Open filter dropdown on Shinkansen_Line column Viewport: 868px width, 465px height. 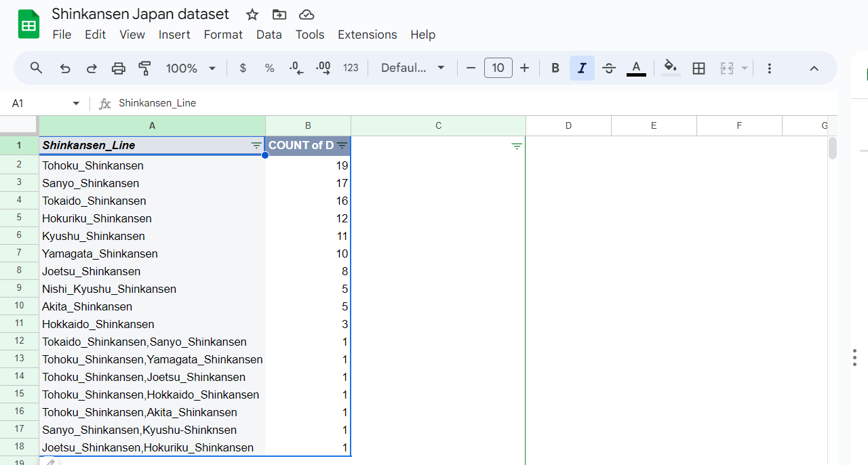(x=256, y=146)
